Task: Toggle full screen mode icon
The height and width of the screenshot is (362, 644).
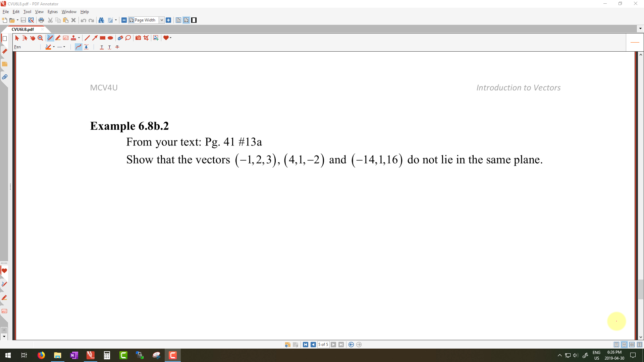Action: point(194,20)
